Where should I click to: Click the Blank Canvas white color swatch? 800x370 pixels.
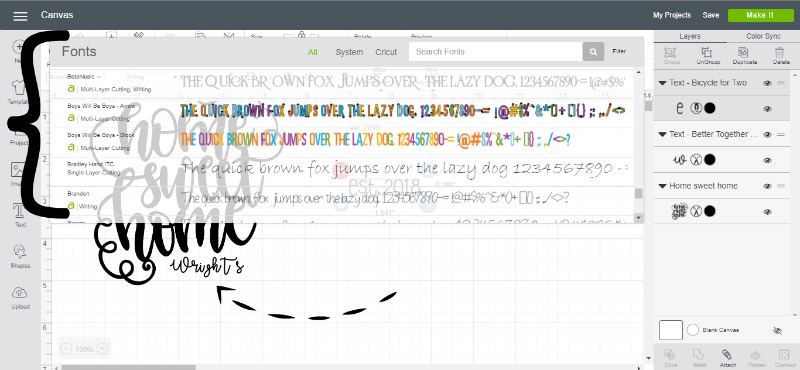tap(670, 330)
